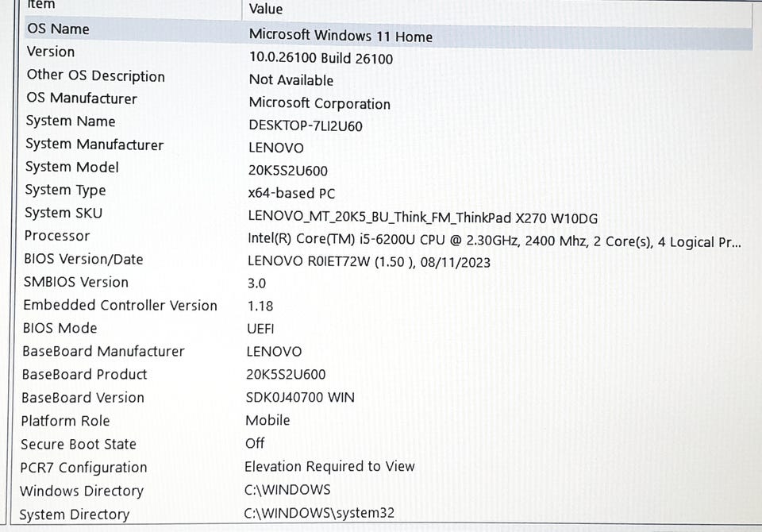Viewport: 762px width, 532px height.
Task: Click 20K5S2U600 value beside System Model
Action: (x=287, y=171)
